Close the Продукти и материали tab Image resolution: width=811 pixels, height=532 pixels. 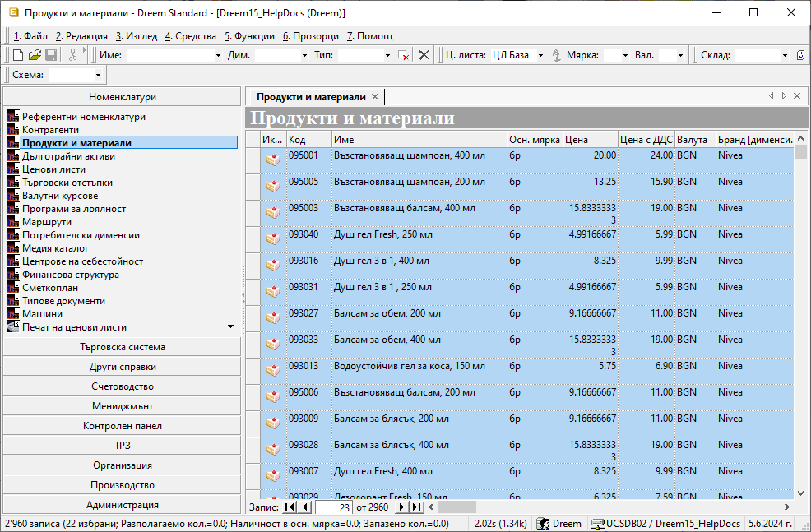coord(375,97)
